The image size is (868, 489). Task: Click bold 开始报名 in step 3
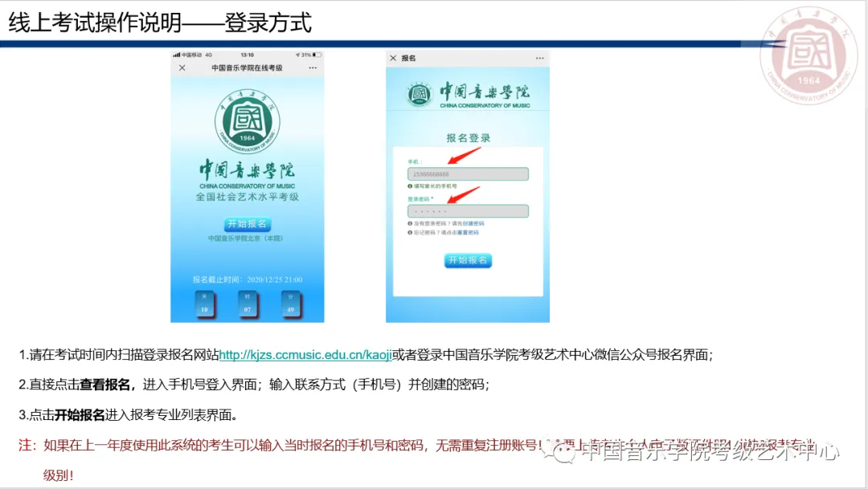pyautogui.click(x=80, y=415)
